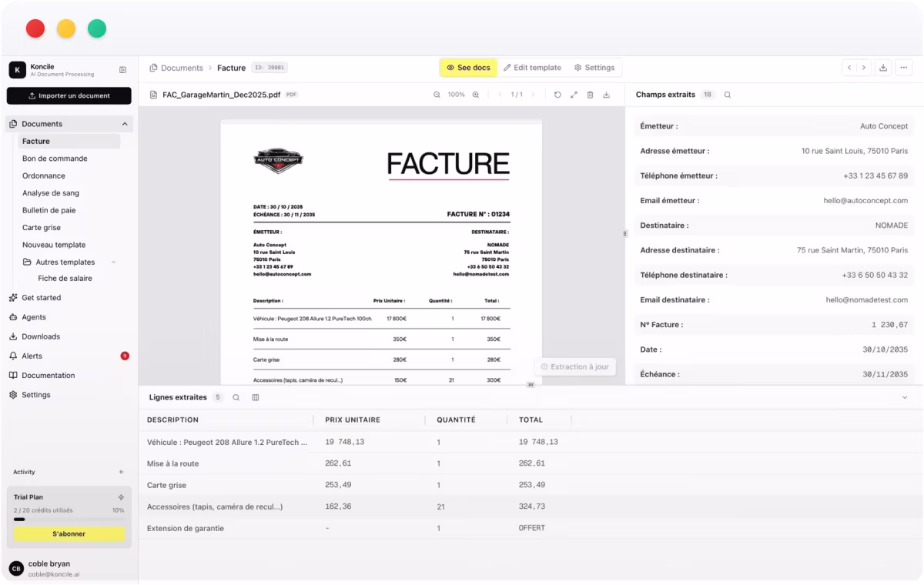The height and width of the screenshot is (585, 924).
Task: Search in Champs extraits fields
Action: [728, 95]
